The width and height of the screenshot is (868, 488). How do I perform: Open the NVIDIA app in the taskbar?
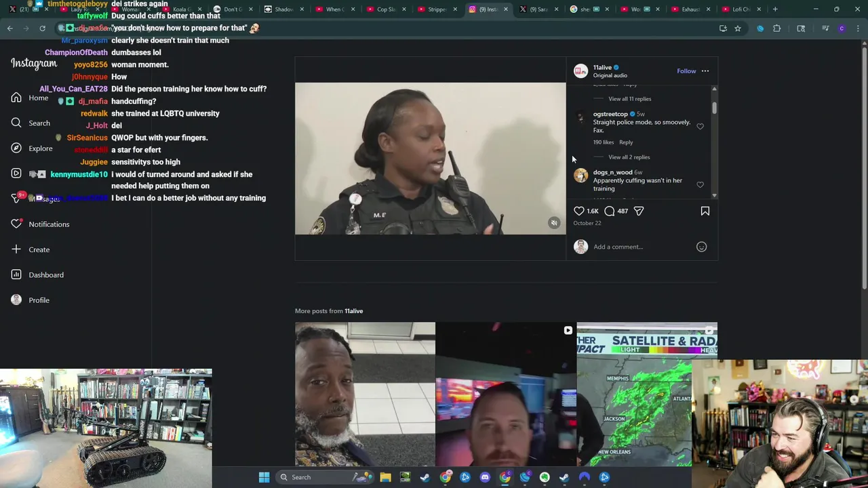[405, 477]
